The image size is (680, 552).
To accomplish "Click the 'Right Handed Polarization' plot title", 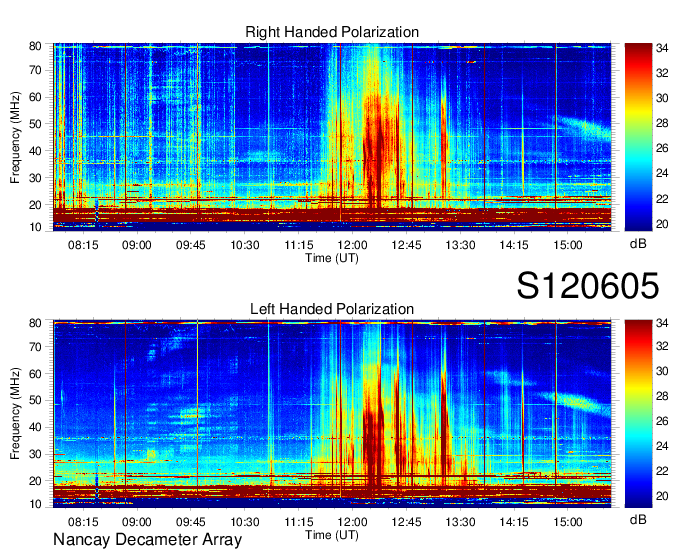I will (332, 32).
